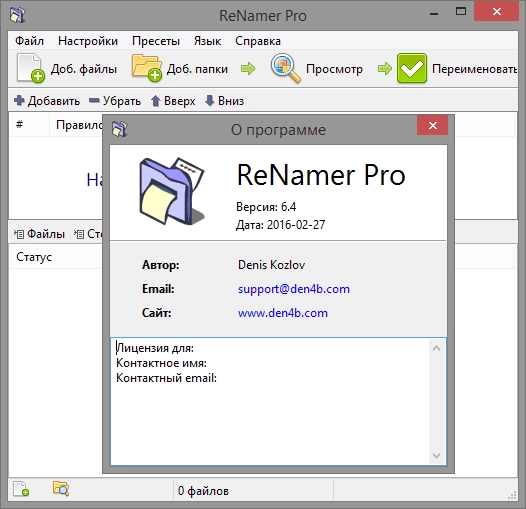Open the Файл menu
526x509 pixels.
(30, 41)
